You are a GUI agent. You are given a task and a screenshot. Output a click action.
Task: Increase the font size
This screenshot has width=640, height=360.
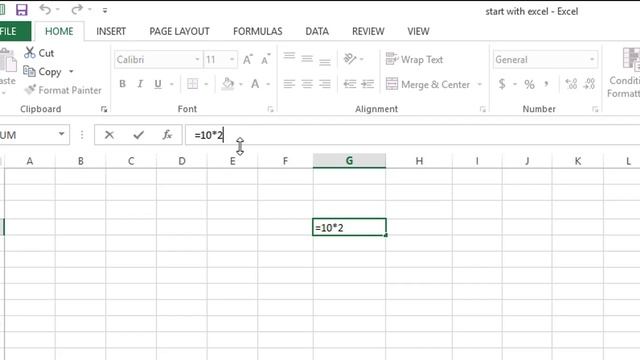(x=248, y=60)
